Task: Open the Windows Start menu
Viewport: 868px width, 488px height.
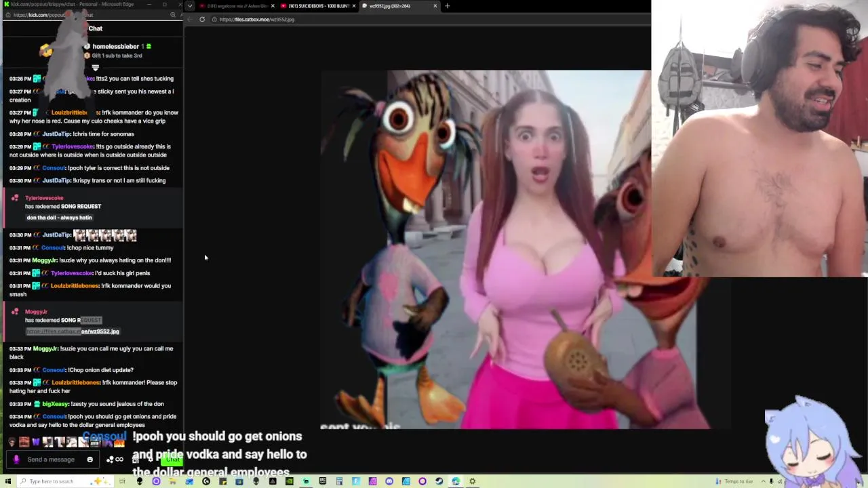Action: click(x=8, y=481)
